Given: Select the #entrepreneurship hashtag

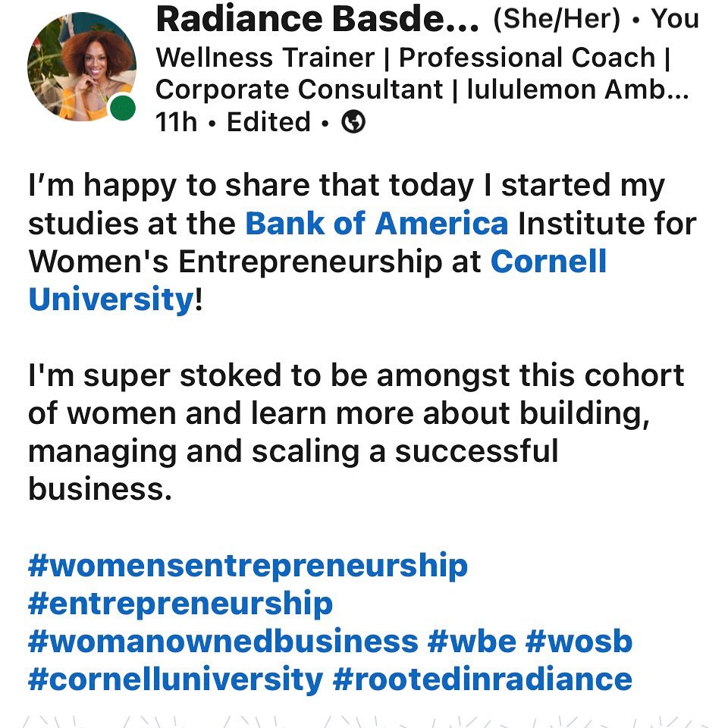Looking at the screenshot, I should (x=180, y=604).
